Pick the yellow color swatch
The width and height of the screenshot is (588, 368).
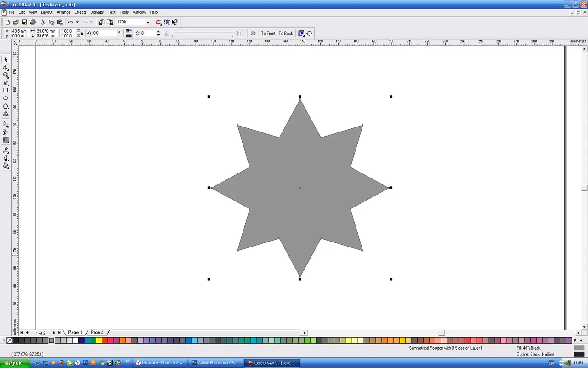(99, 340)
